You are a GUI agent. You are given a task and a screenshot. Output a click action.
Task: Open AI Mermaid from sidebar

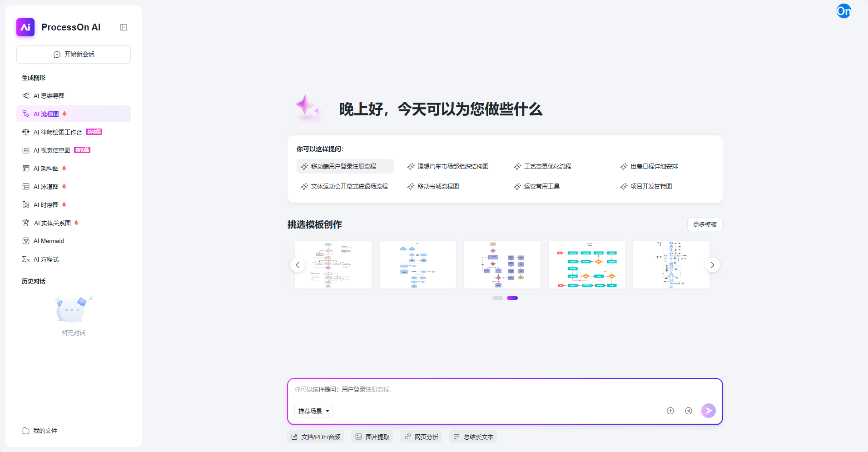(74, 241)
